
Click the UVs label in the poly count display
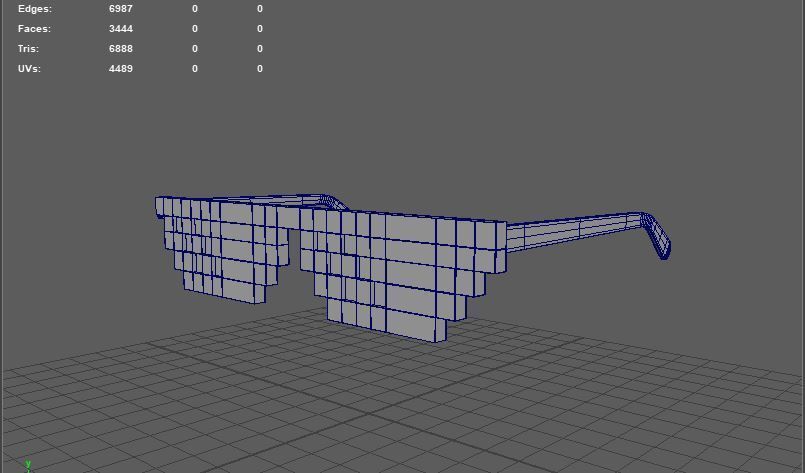(29, 69)
